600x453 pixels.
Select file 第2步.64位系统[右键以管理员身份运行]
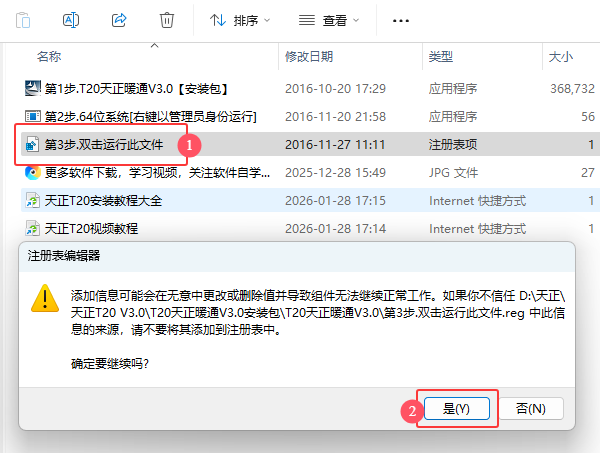pos(150,116)
